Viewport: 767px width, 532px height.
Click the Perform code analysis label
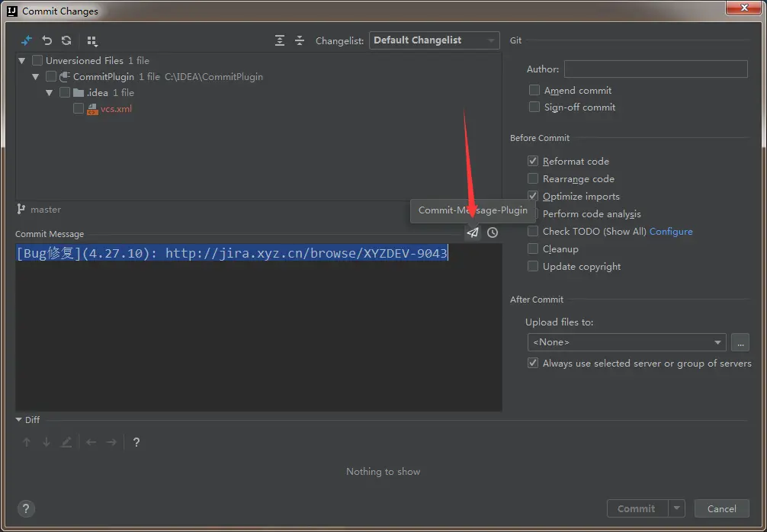[592, 213]
